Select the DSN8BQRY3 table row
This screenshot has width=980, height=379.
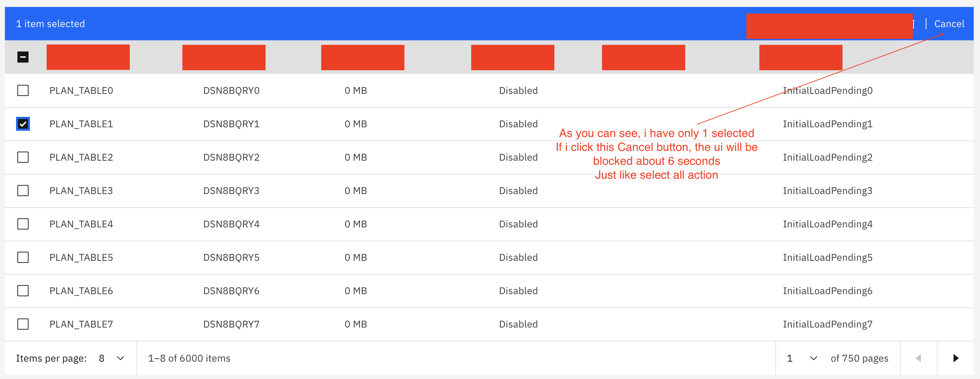click(231, 191)
